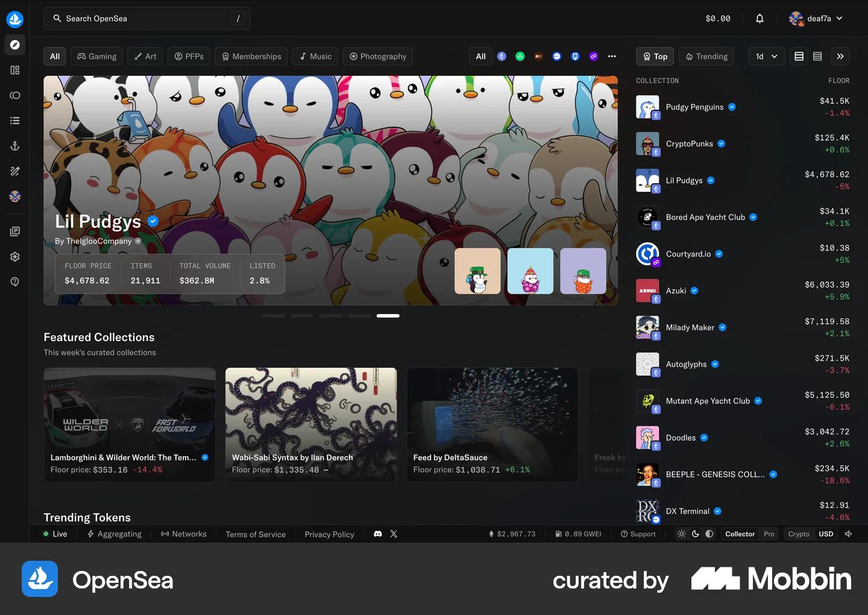
Task: Filter by the purple Polygon chain icon
Action: [x=594, y=57]
